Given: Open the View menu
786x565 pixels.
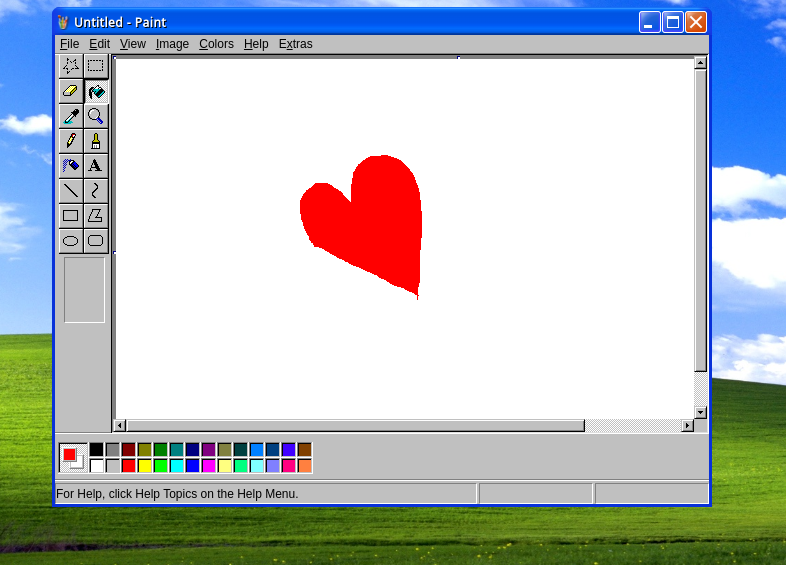Looking at the screenshot, I should click(133, 44).
